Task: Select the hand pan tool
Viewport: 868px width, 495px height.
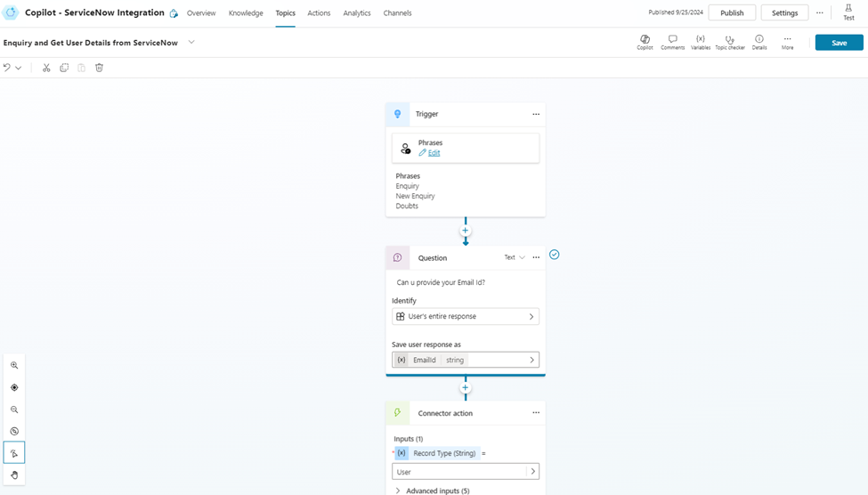Action: coord(14,475)
